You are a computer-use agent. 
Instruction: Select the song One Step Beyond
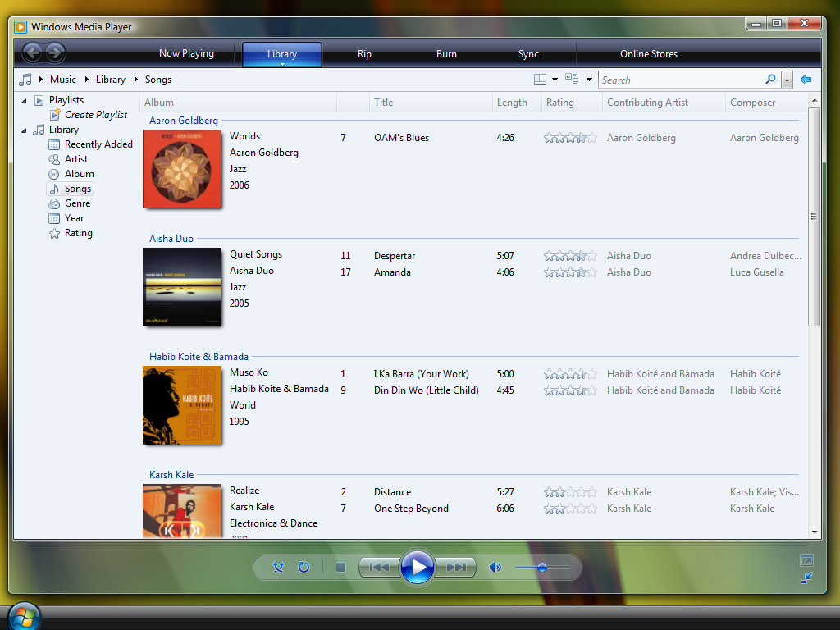(x=411, y=509)
